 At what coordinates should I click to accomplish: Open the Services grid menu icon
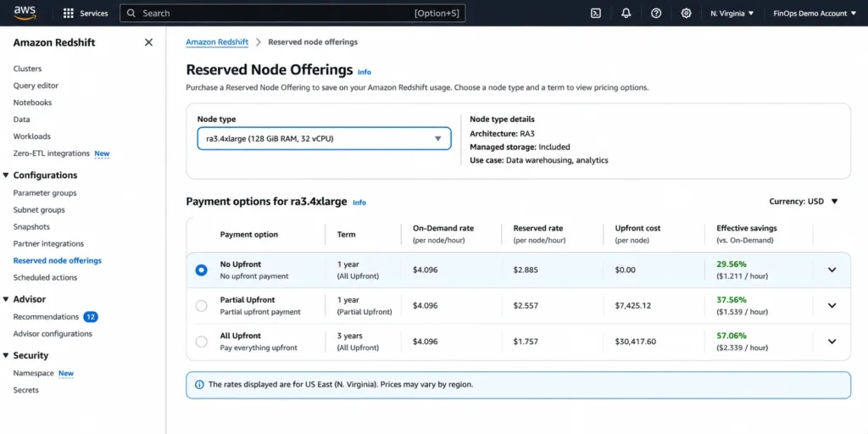pyautogui.click(x=69, y=14)
